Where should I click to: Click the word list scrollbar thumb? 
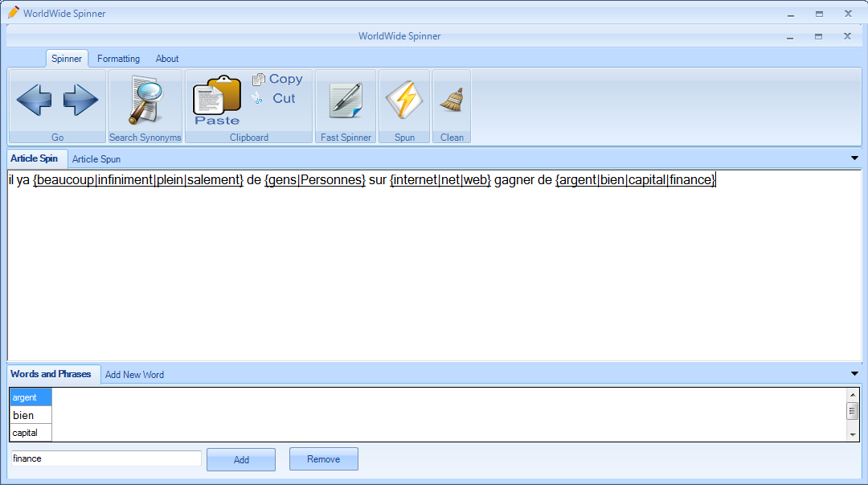click(852, 411)
